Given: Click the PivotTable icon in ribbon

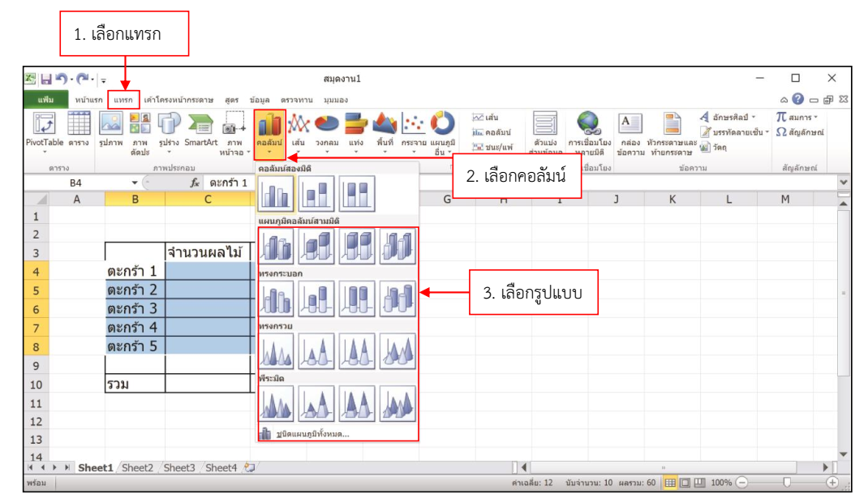Looking at the screenshot, I should click(45, 130).
